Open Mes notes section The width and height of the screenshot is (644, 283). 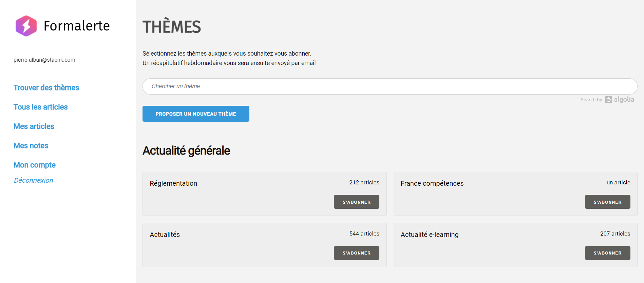pyautogui.click(x=31, y=146)
